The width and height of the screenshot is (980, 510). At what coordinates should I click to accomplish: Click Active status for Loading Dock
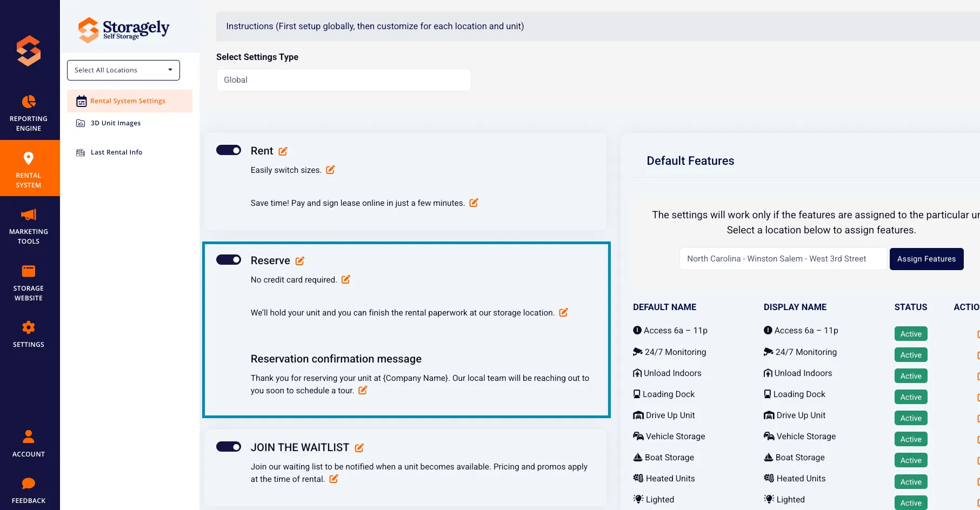[911, 397]
